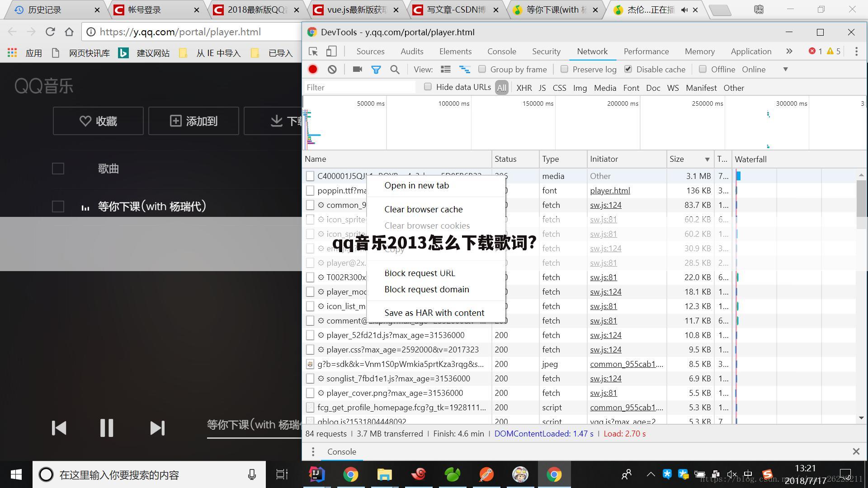
Task: Open sw.js:124 link in common_9 row
Action: coord(605,205)
